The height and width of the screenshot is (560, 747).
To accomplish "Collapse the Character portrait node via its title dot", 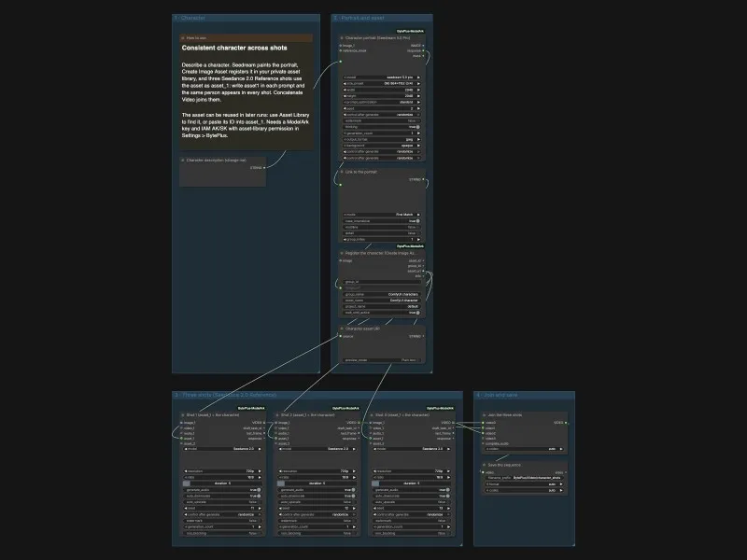I will coord(342,37).
